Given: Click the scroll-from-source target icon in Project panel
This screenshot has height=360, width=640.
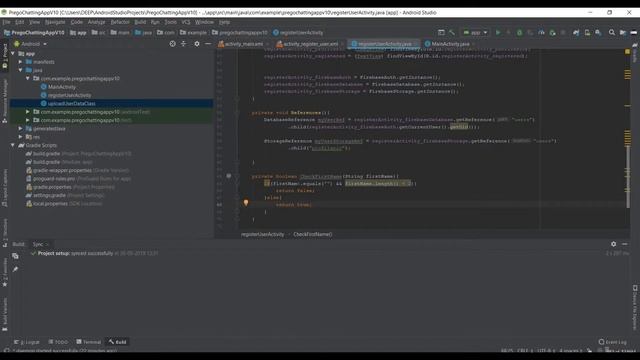Looking at the screenshot, I should 172,44.
